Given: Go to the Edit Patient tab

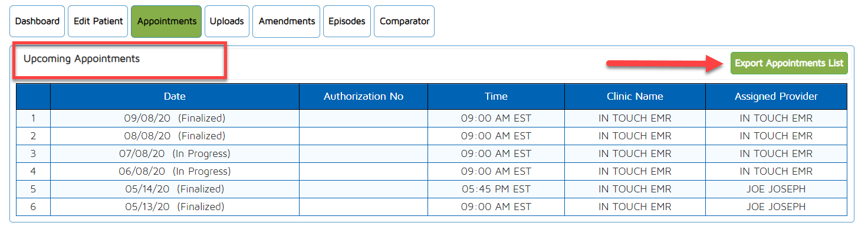Looking at the screenshot, I should pyautogui.click(x=98, y=21).
